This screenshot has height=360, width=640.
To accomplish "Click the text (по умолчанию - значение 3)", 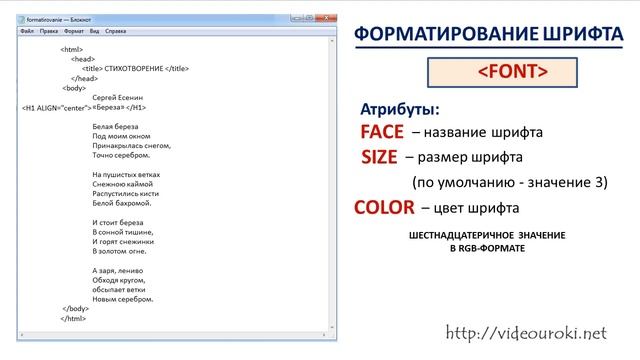I will (x=510, y=182).
